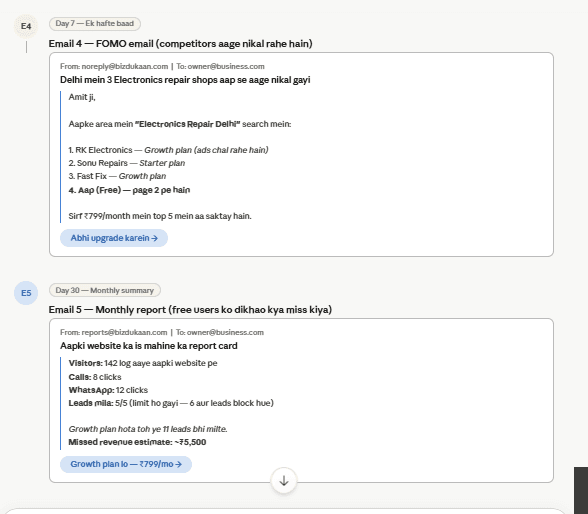Click the Abhi upgrade karein button
588x514 pixels.
pyautogui.click(x=114, y=238)
